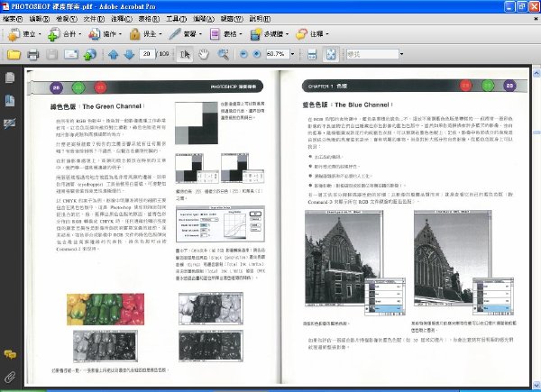Open the Signatures panel icon
541x392 pixels.
click(x=10, y=123)
